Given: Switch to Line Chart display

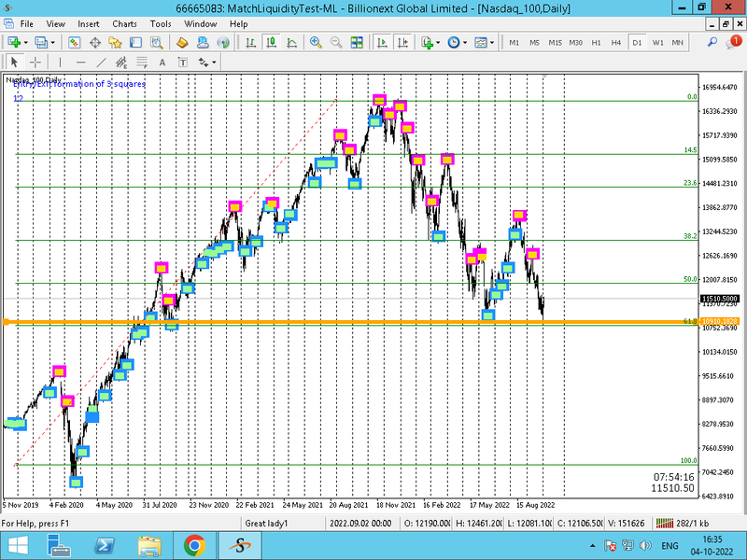Looking at the screenshot, I should point(291,42).
